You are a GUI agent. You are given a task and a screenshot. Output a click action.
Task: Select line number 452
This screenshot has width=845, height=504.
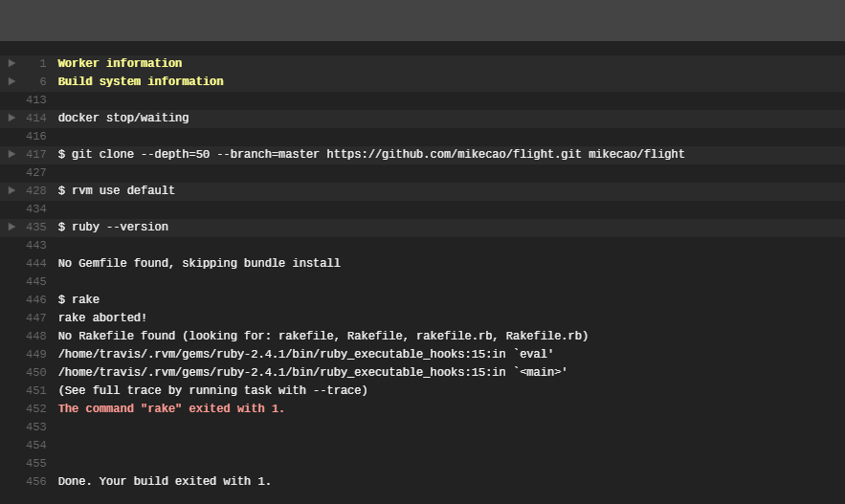[36, 408]
